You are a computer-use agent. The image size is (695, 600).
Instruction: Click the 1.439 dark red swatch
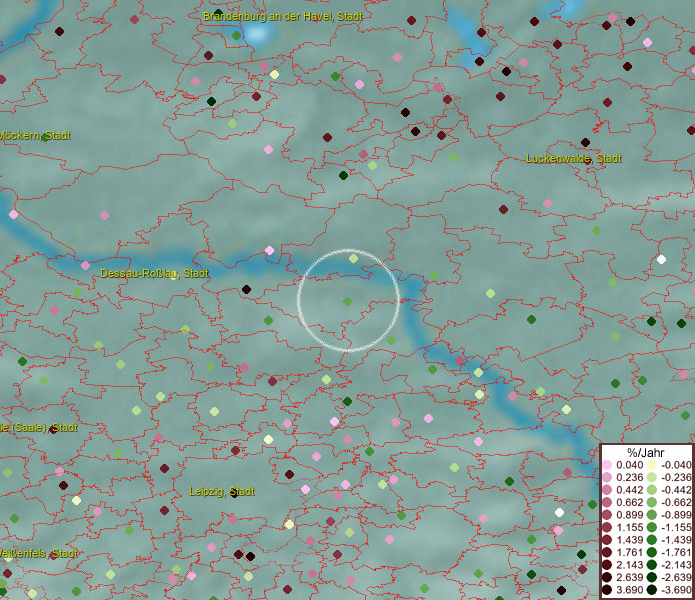(607, 540)
